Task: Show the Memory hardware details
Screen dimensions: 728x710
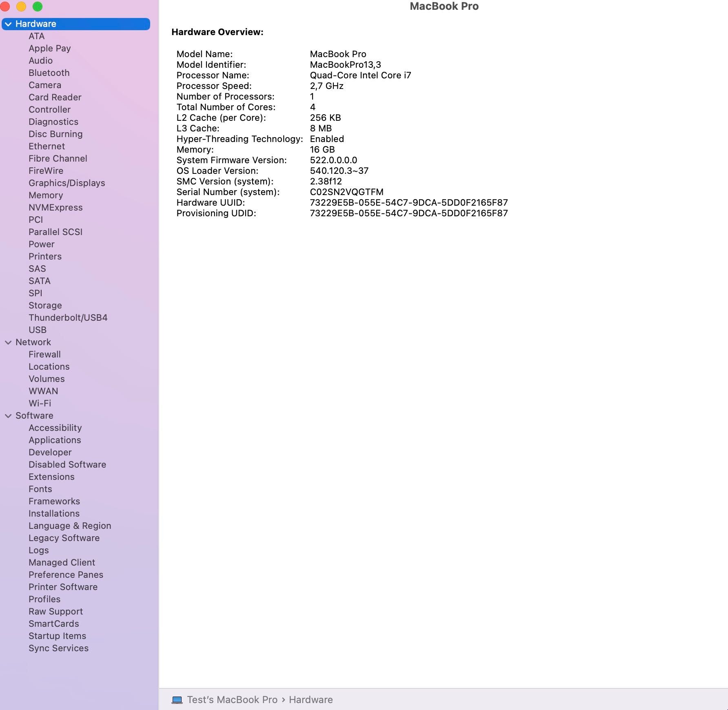Action: point(46,195)
